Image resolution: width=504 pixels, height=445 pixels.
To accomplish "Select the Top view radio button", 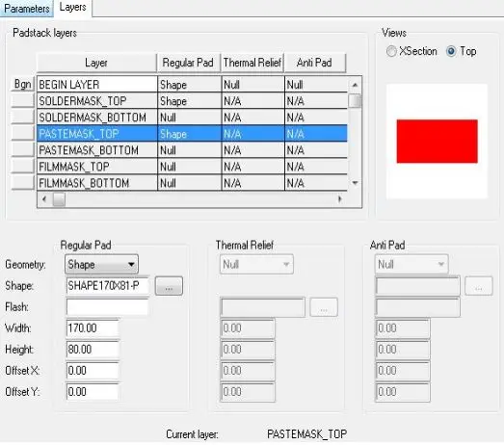I will [x=451, y=51].
